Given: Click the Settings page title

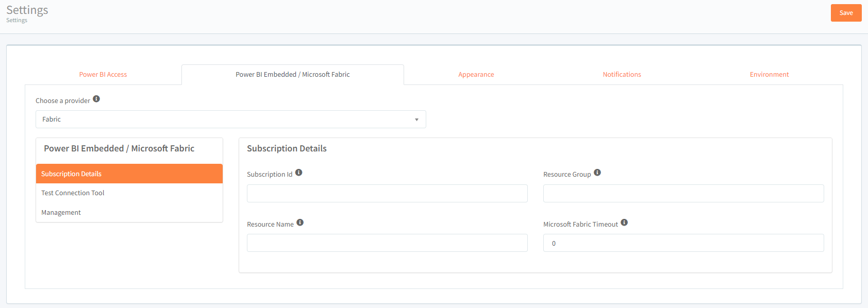Looking at the screenshot, I should click(27, 10).
